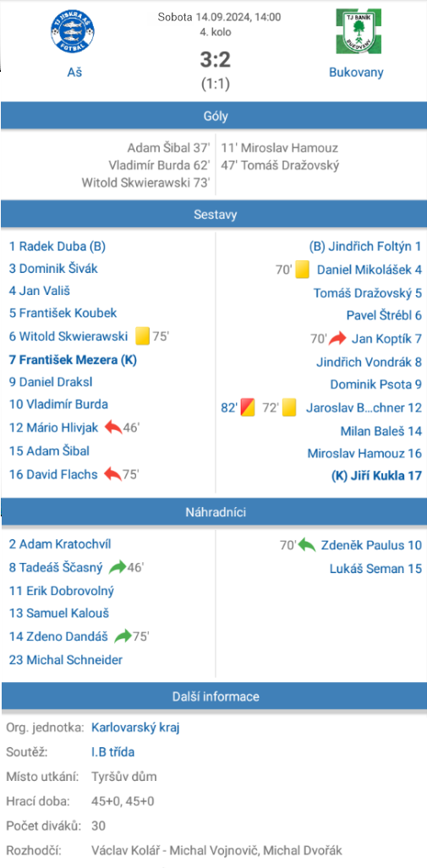Select the Sestavy section header

tap(214, 214)
